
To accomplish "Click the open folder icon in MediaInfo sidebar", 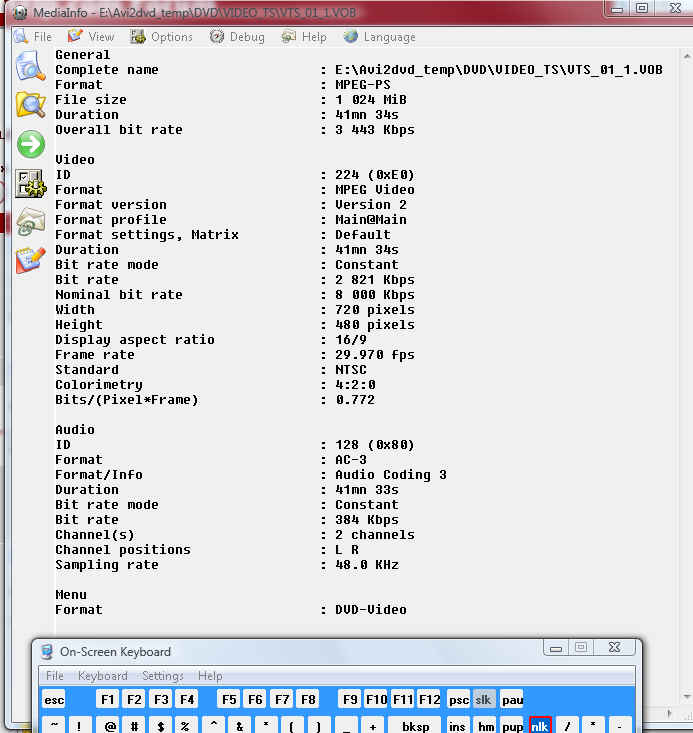I will 30,105.
